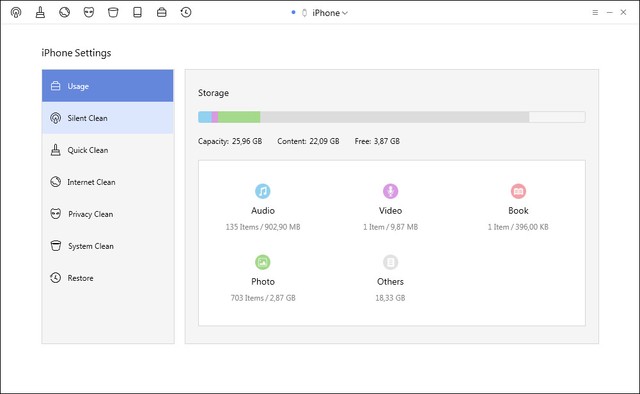The image size is (640, 394).
Task: Click the gray others segment of storage bar
Action: click(395, 117)
